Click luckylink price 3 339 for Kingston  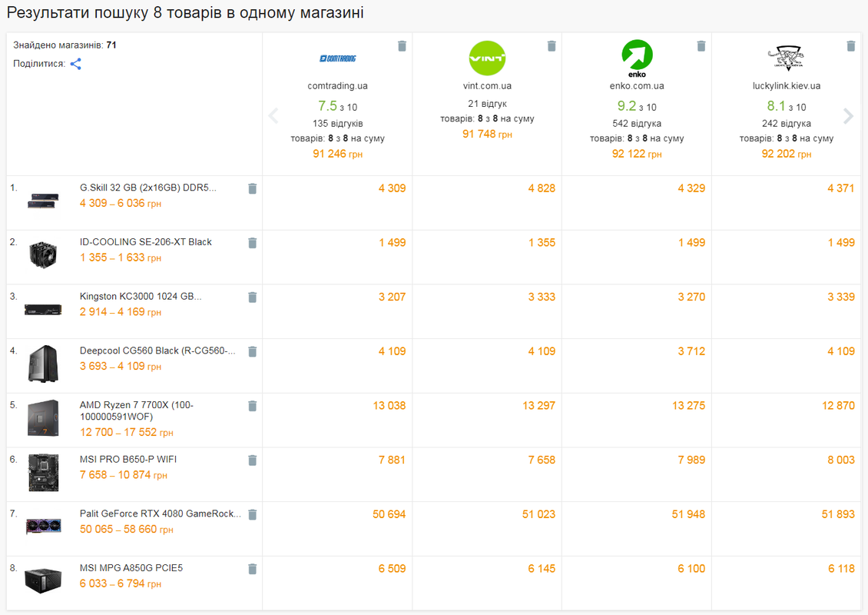pos(841,297)
